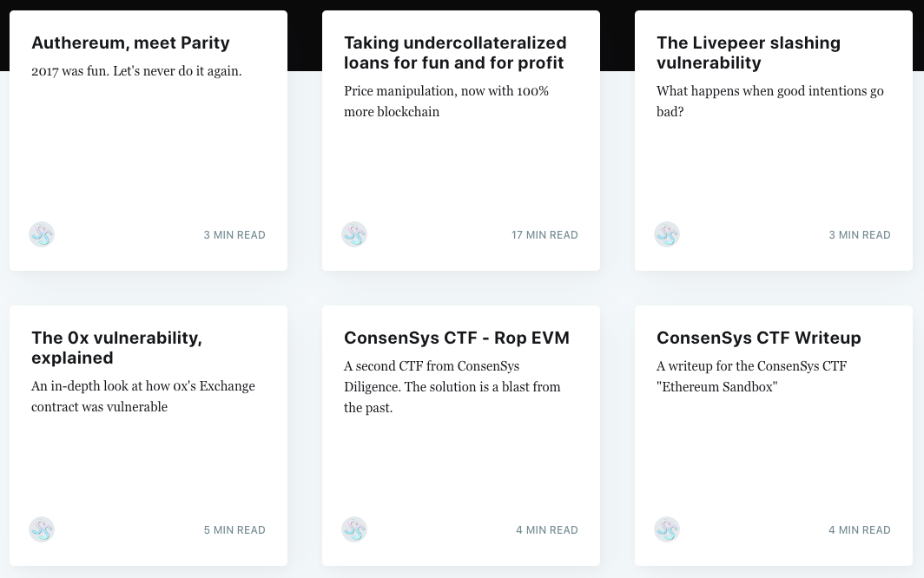The image size is (924, 578).
Task: Open 'Taking undercollateralized loans for fun' title
Action: [455, 53]
